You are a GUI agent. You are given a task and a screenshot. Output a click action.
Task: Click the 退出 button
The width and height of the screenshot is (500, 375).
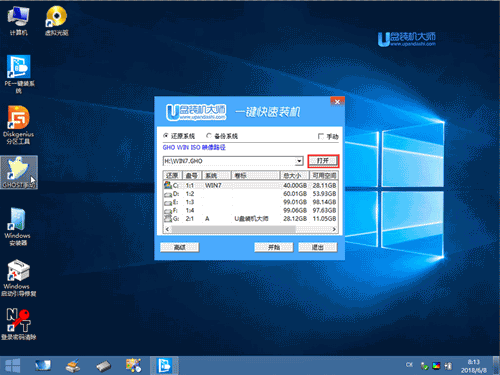click(318, 247)
